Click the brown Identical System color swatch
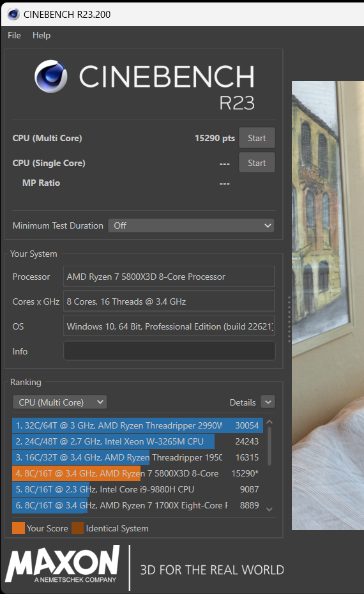The image size is (364, 594). point(78,528)
